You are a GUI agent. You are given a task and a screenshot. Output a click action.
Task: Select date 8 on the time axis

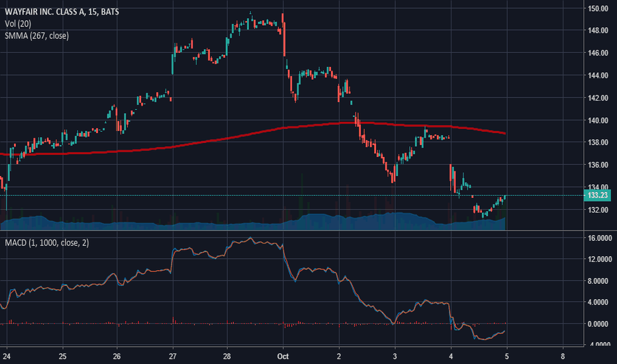tap(563, 356)
